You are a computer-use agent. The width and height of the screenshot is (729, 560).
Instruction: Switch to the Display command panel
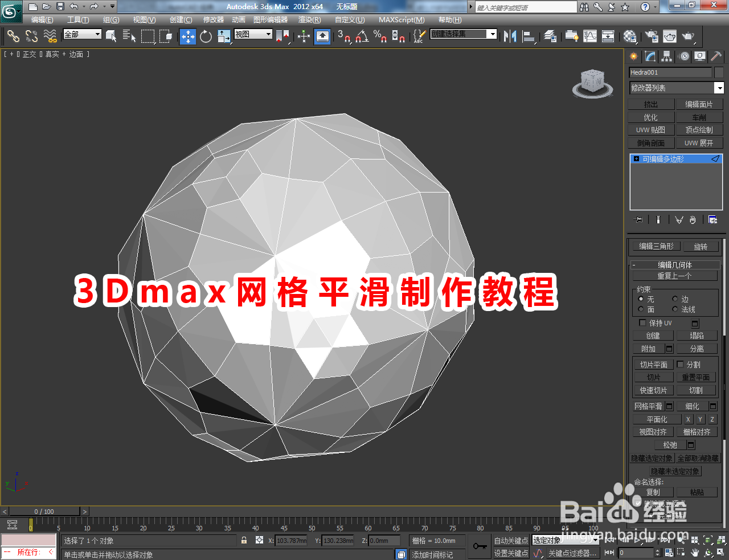[699, 56]
